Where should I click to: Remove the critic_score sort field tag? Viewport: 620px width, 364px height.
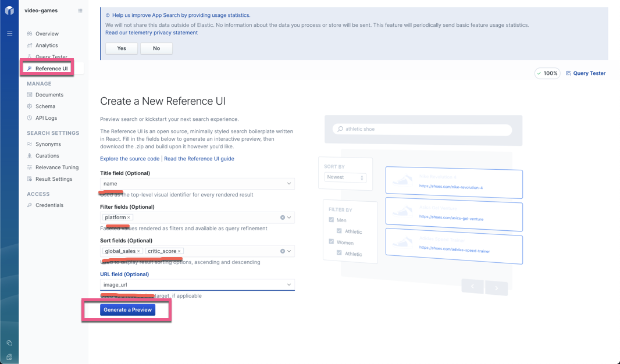(179, 251)
